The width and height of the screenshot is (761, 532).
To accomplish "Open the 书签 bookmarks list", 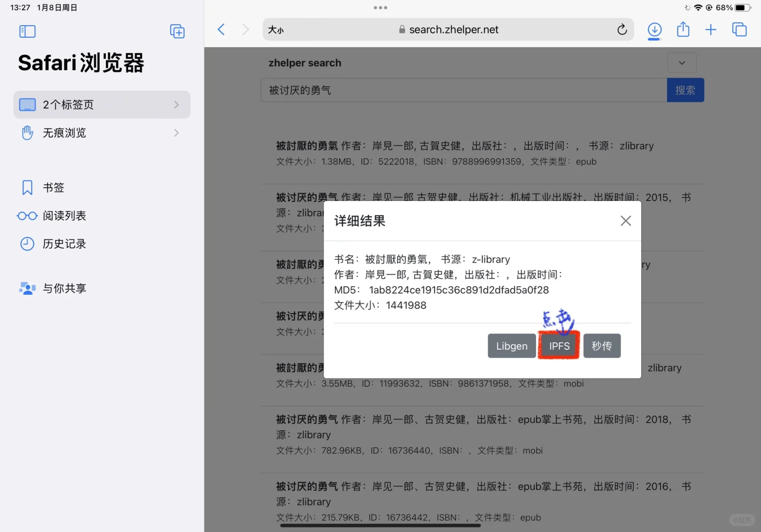I will (x=54, y=187).
